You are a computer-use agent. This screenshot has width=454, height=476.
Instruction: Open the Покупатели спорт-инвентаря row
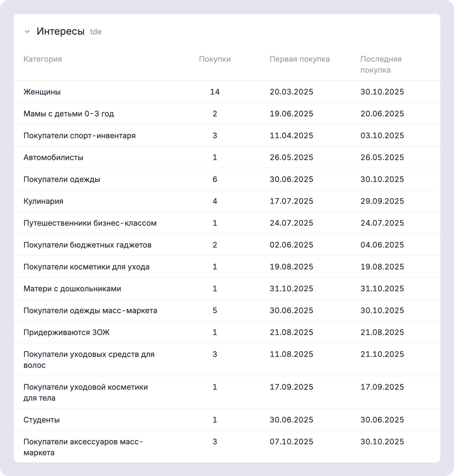80,135
